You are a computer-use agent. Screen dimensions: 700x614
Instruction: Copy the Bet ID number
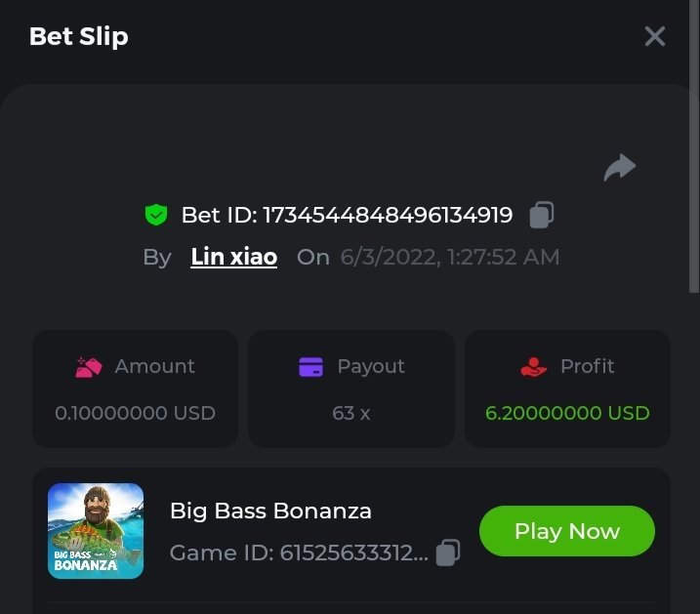pyautogui.click(x=542, y=215)
